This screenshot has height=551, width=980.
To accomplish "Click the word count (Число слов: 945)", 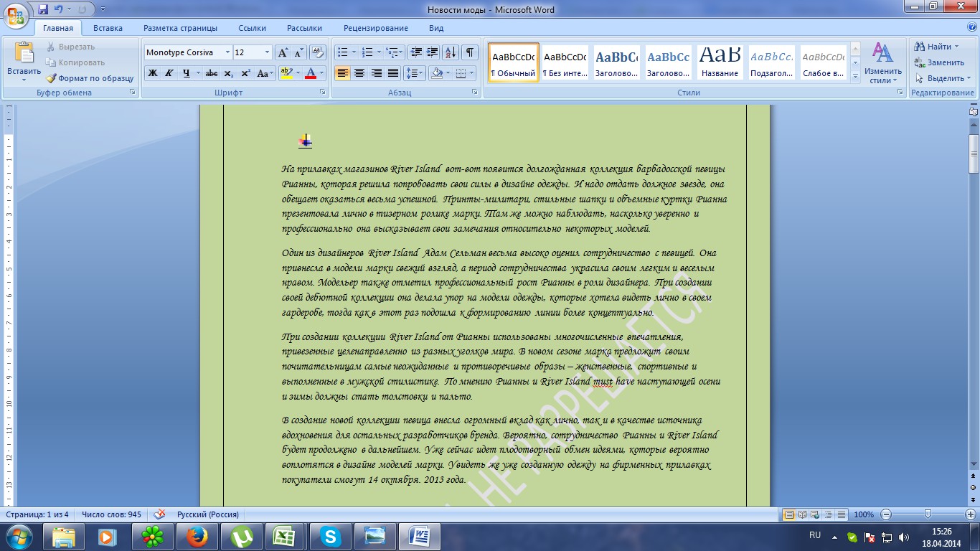I will 111,514.
